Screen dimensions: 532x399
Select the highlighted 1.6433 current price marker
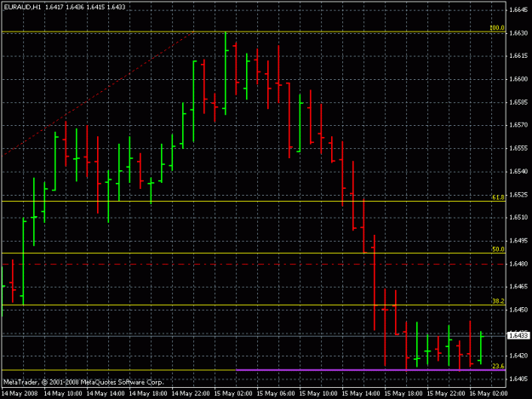pyautogui.click(x=518, y=335)
